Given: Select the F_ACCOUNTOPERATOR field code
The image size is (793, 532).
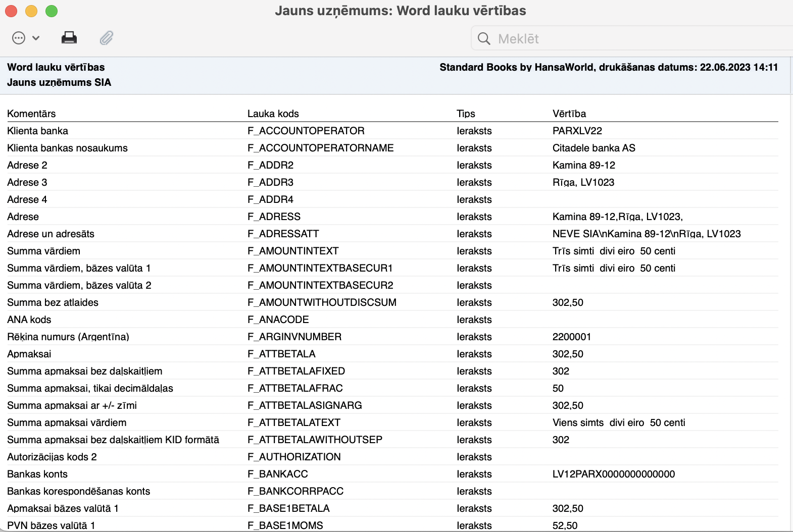Looking at the screenshot, I should point(306,131).
